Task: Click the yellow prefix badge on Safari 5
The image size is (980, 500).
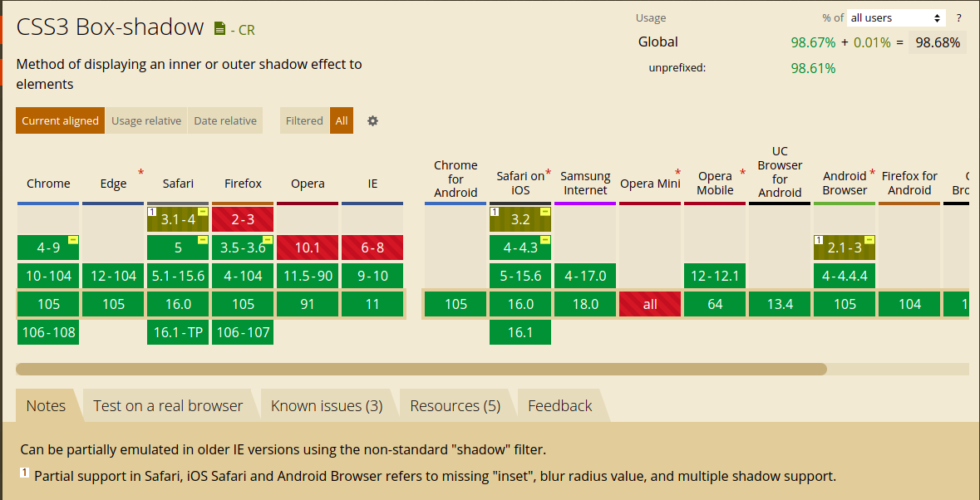Action: (x=203, y=240)
